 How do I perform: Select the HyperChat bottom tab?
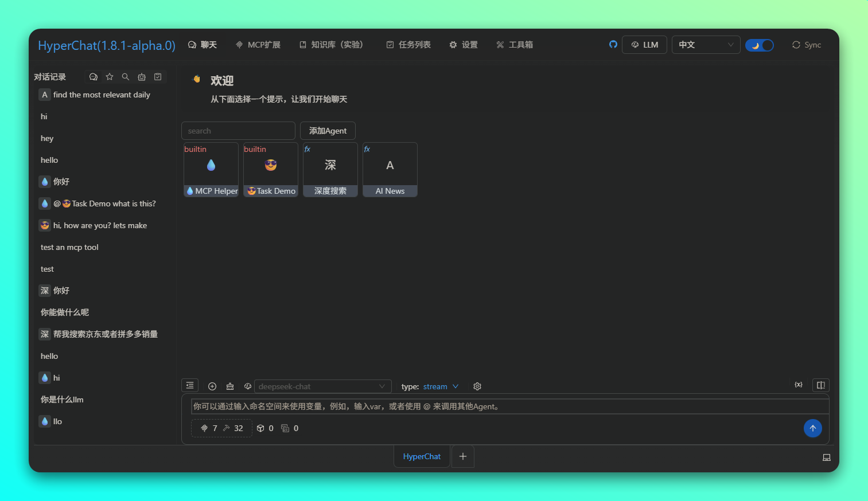pyautogui.click(x=422, y=456)
